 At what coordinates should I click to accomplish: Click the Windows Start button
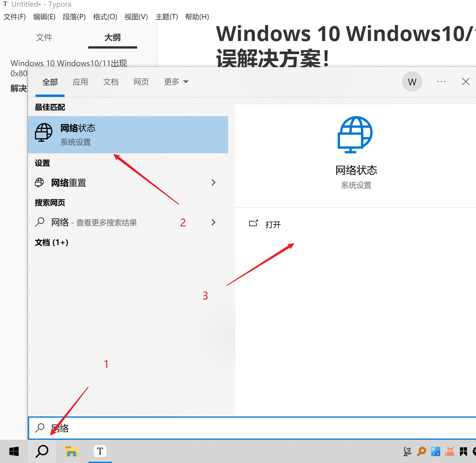pos(14,451)
